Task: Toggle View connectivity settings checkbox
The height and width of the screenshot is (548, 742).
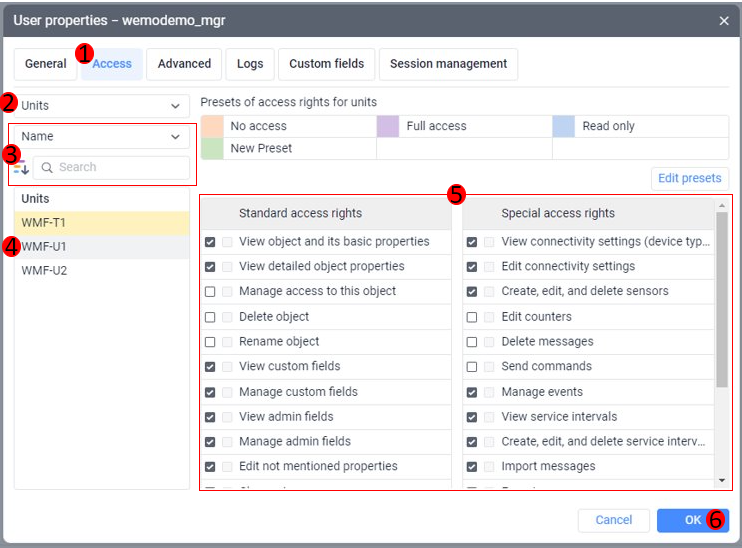Action: point(472,242)
